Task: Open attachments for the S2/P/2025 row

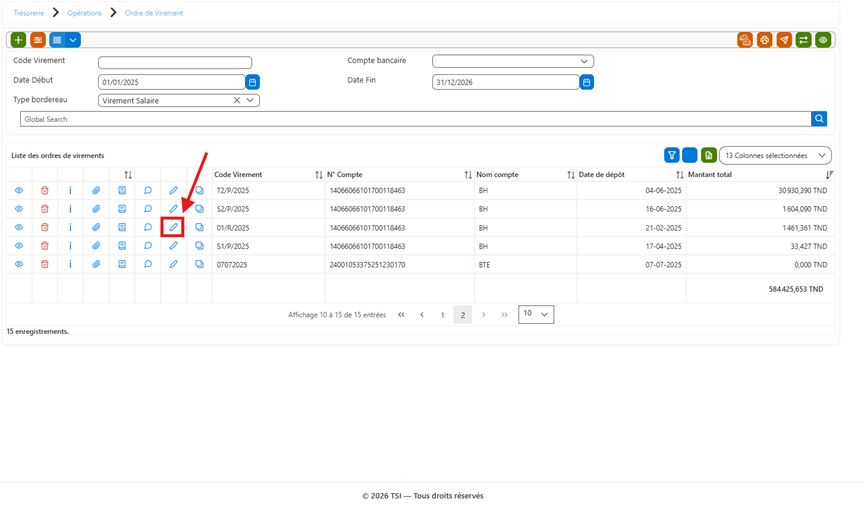Action: pyautogui.click(x=96, y=209)
